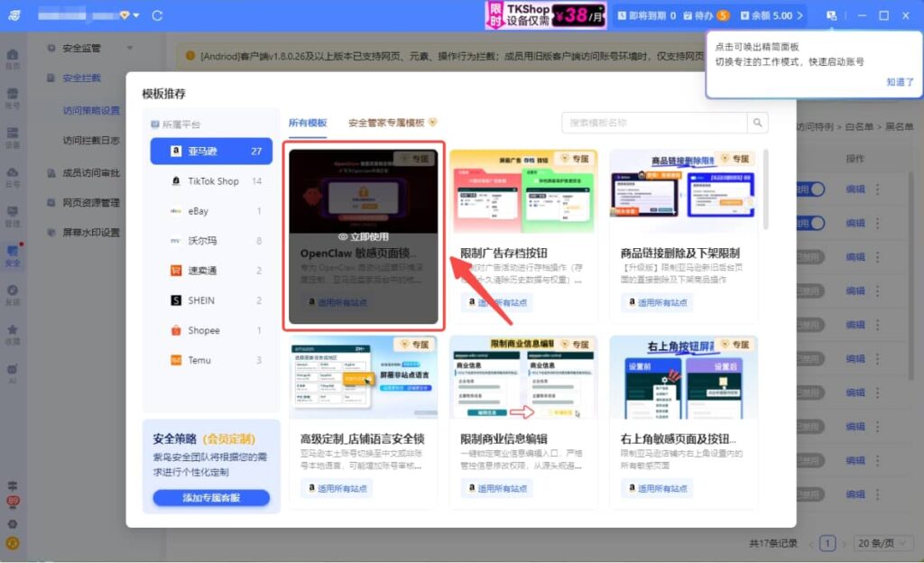The height and width of the screenshot is (563, 924).
Task: Switch to the 安全管家专属模板 tab
Action: click(x=392, y=123)
